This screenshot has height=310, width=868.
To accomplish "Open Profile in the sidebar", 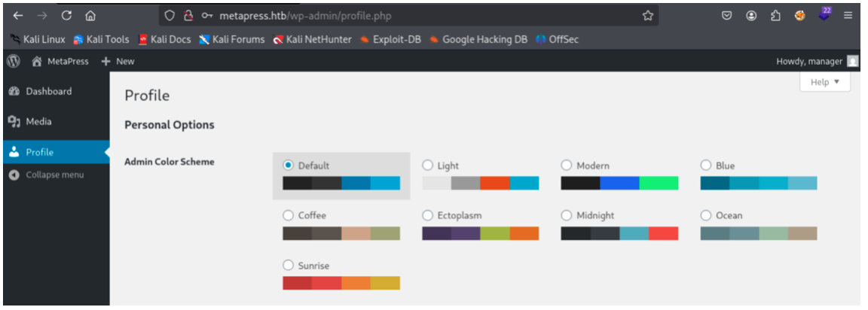I will (55, 152).
